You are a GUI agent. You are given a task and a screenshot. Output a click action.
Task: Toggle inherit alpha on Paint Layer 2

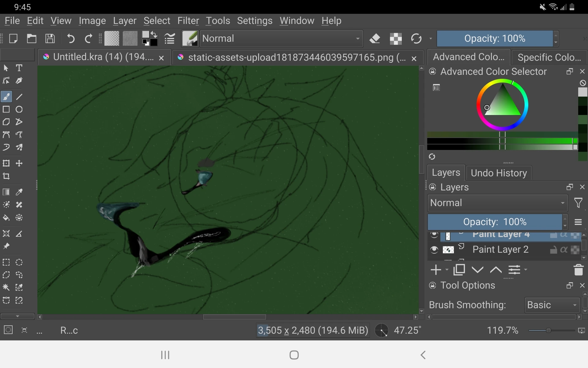click(563, 250)
